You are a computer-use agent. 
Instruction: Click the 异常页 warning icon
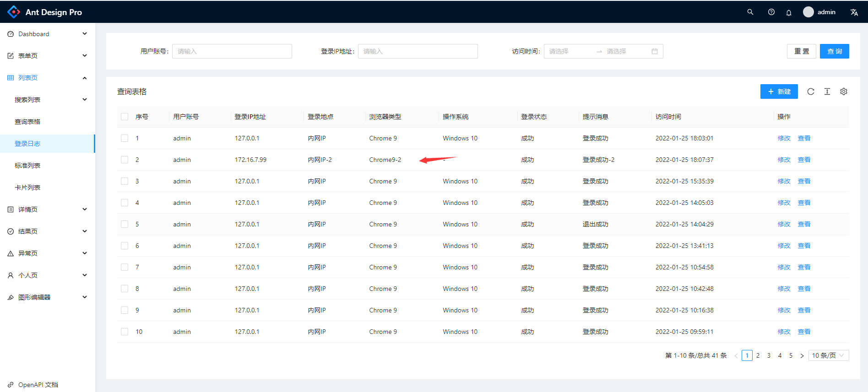11,253
